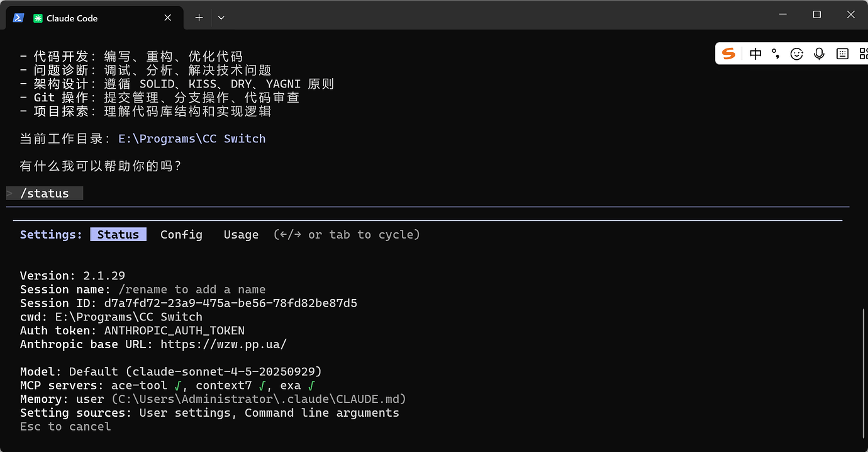The height and width of the screenshot is (452, 868).
Task: Click the 项目探索 bullet line
Action: 145,111
